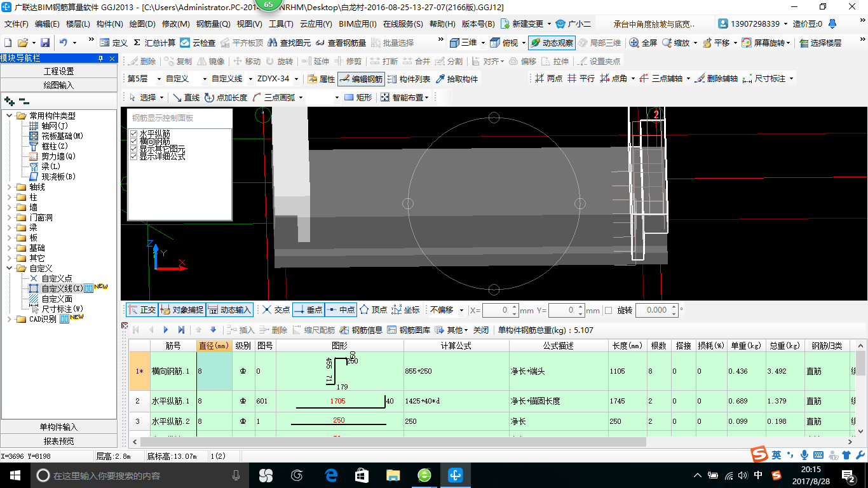
Task: Toggle 动态输入 dynamic input
Action: point(229,310)
